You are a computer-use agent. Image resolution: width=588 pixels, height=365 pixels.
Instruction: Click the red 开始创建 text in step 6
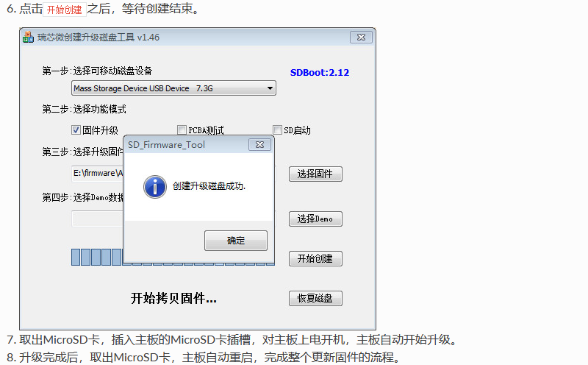[65, 10]
